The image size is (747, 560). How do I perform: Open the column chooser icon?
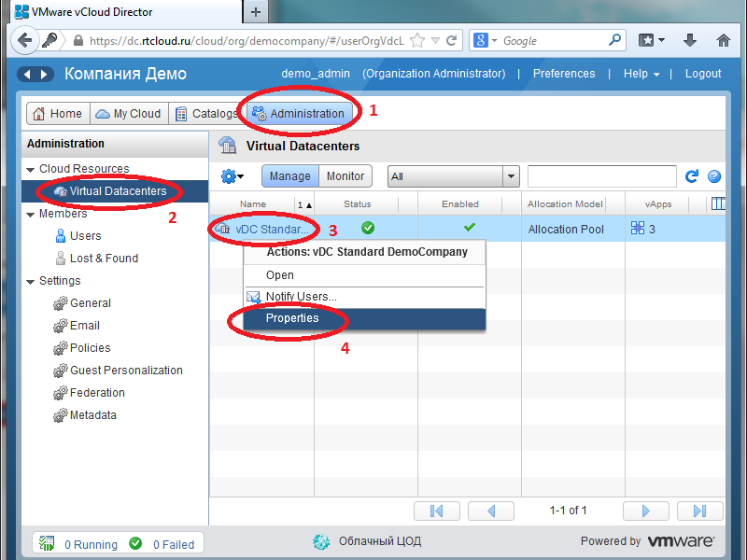click(718, 203)
